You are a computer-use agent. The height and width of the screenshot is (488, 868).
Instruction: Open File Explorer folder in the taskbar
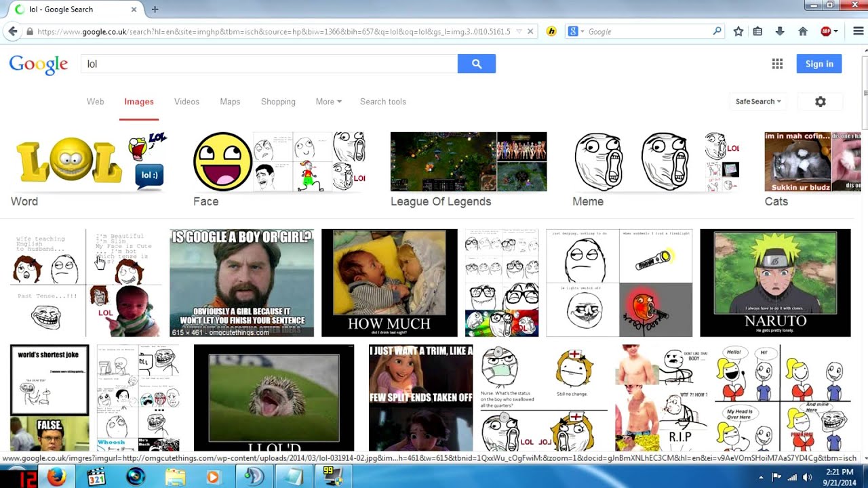tap(175, 476)
